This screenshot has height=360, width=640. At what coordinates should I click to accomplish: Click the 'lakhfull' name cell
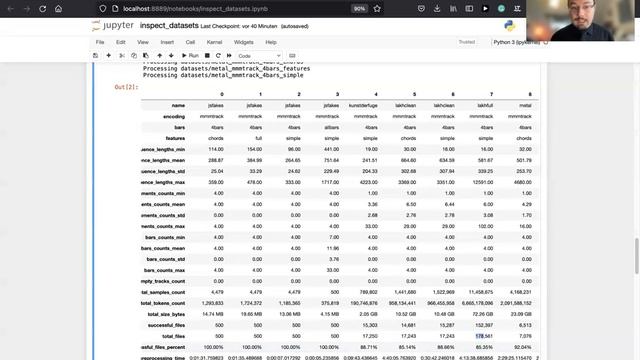click(485, 105)
